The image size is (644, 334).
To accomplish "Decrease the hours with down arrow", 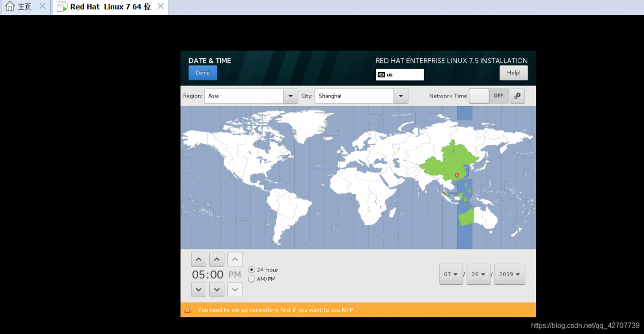I will [x=199, y=289].
